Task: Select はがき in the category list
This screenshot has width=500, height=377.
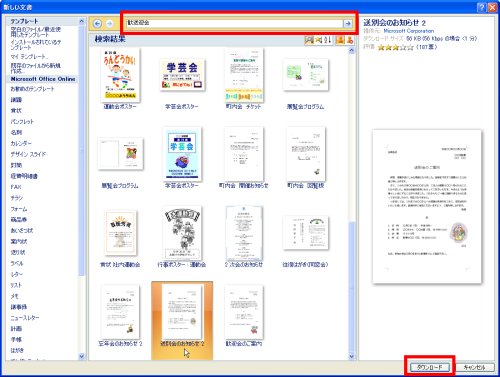Action: [x=17, y=351]
